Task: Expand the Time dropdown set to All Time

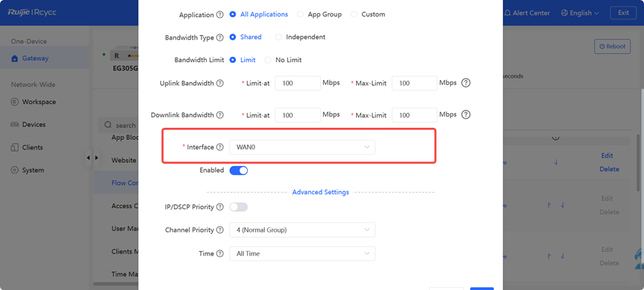Action: [302, 254]
